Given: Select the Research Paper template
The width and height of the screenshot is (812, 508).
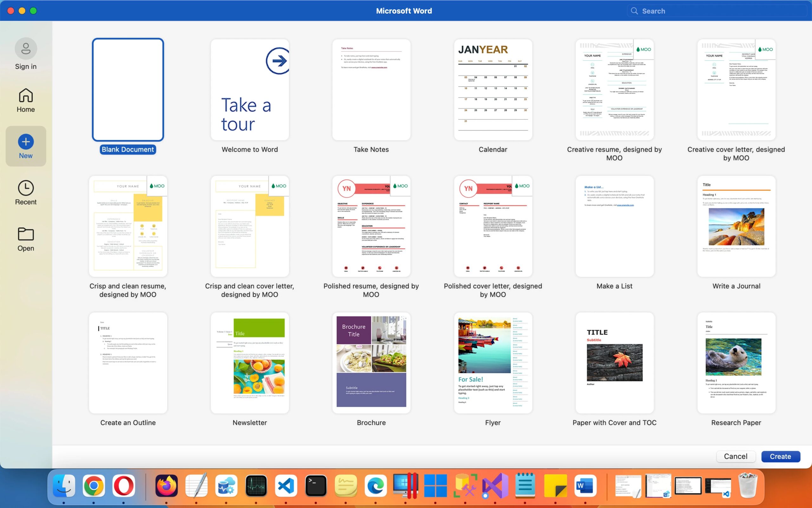Looking at the screenshot, I should [736, 363].
